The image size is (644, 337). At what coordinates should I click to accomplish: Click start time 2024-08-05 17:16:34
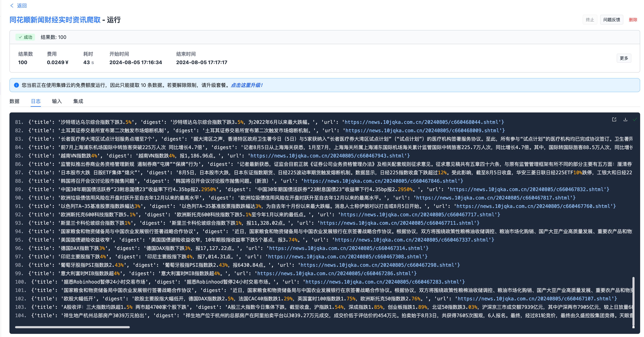pyautogui.click(x=136, y=62)
